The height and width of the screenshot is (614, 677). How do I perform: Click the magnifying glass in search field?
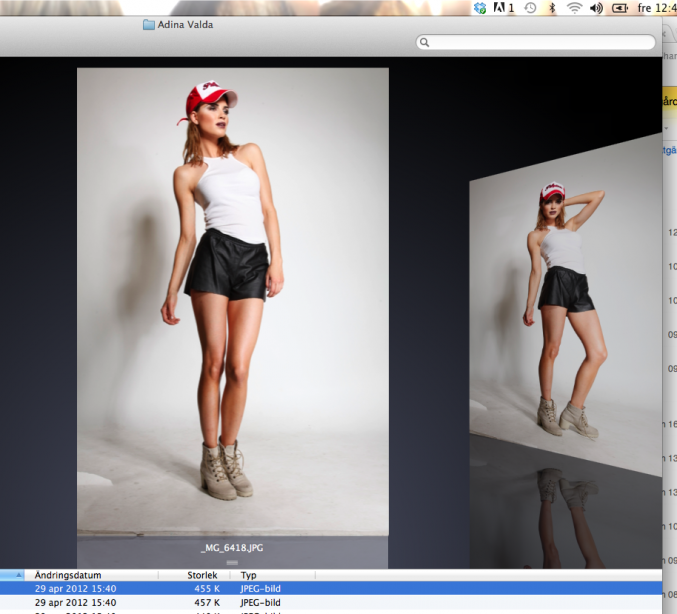424,42
